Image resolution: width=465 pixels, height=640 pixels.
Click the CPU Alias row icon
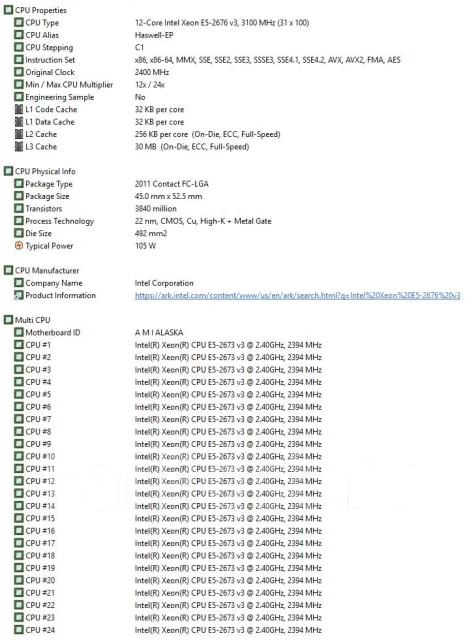[x=19, y=35]
